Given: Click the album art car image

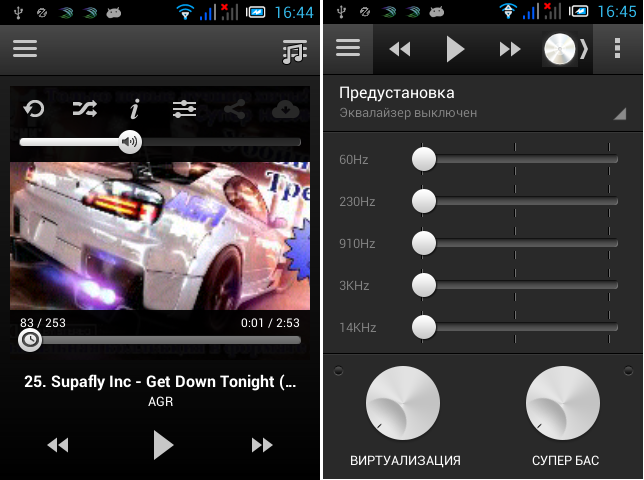Looking at the screenshot, I should 160,236.
